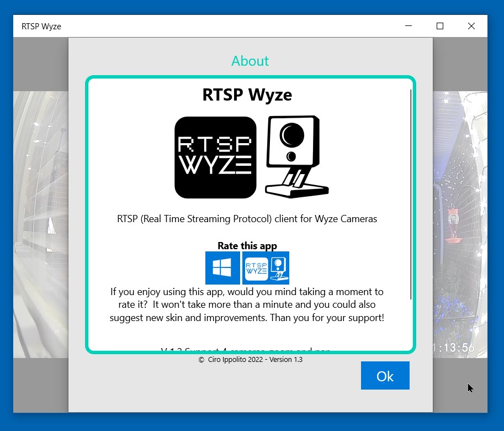Click the Rate this app heading
The height and width of the screenshot is (431, 504).
tap(247, 245)
